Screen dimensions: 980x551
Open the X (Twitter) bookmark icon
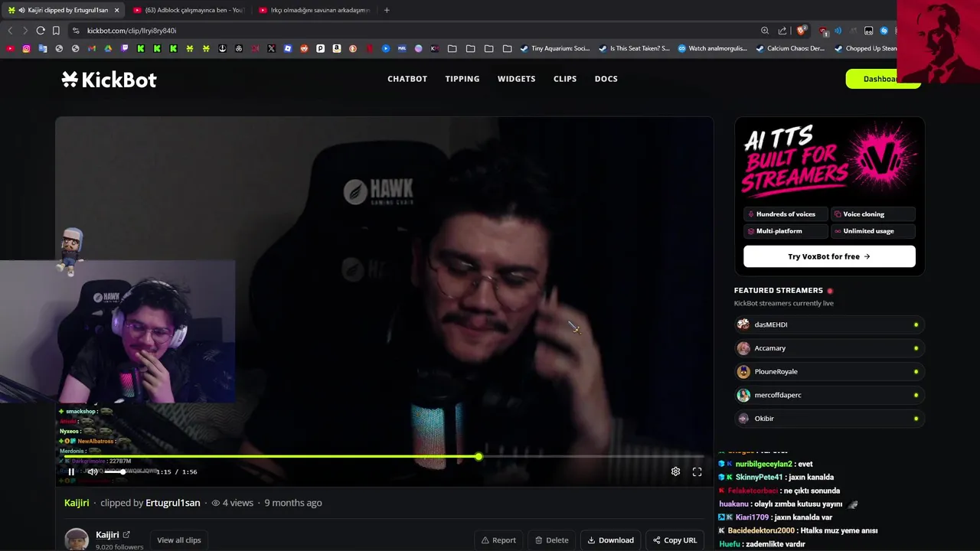click(x=272, y=48)
